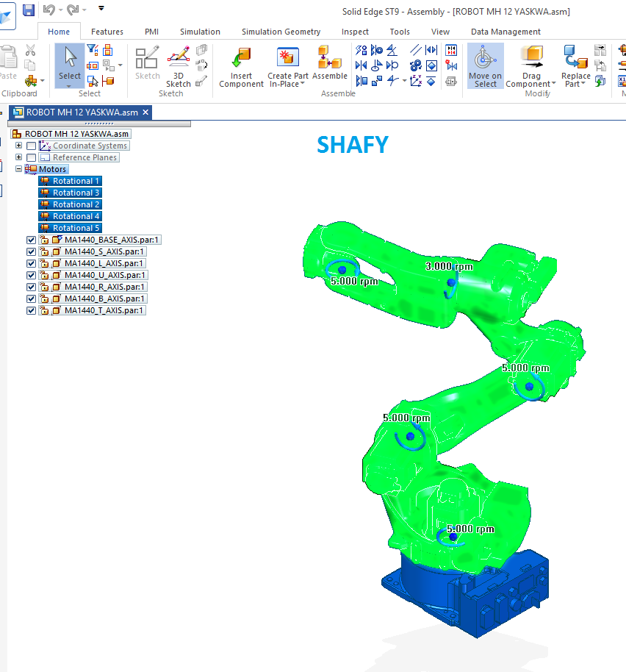Select the FlashFit relationship icon
Screen dimensions: 626x672
coord(361,50)
